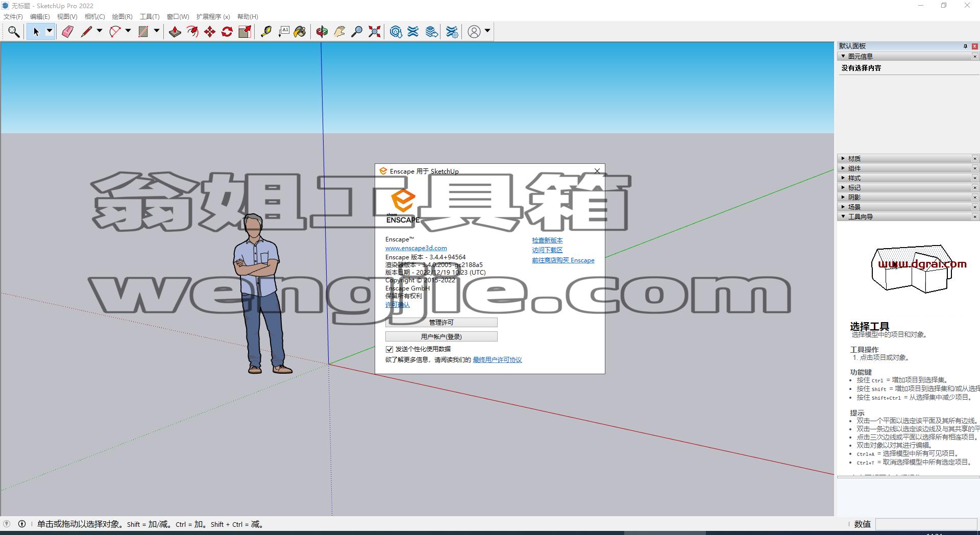
Task: Open the 视图(V) menu
Action: [67, 17]
